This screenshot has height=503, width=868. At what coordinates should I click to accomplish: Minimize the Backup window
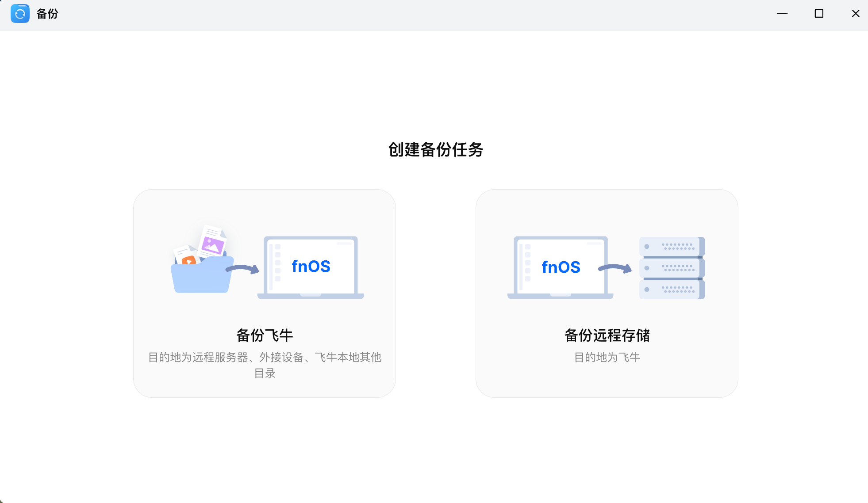(782, 14)
